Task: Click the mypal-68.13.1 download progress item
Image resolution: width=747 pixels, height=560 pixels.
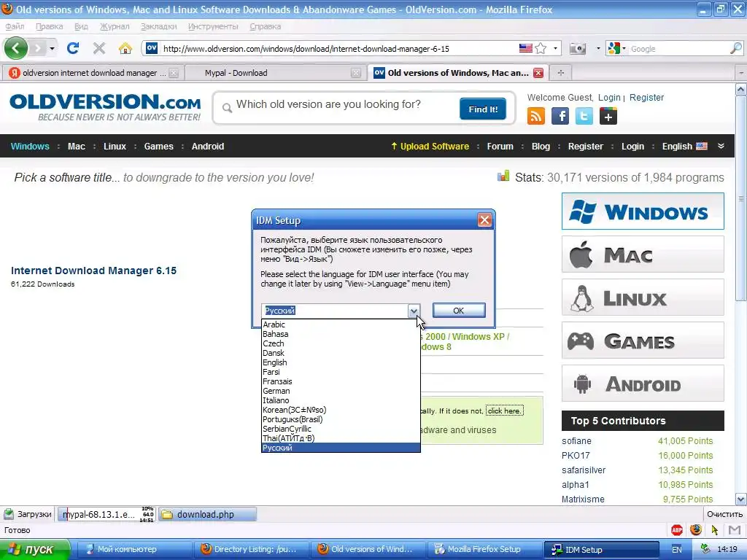Action: [x=107, y=514]
